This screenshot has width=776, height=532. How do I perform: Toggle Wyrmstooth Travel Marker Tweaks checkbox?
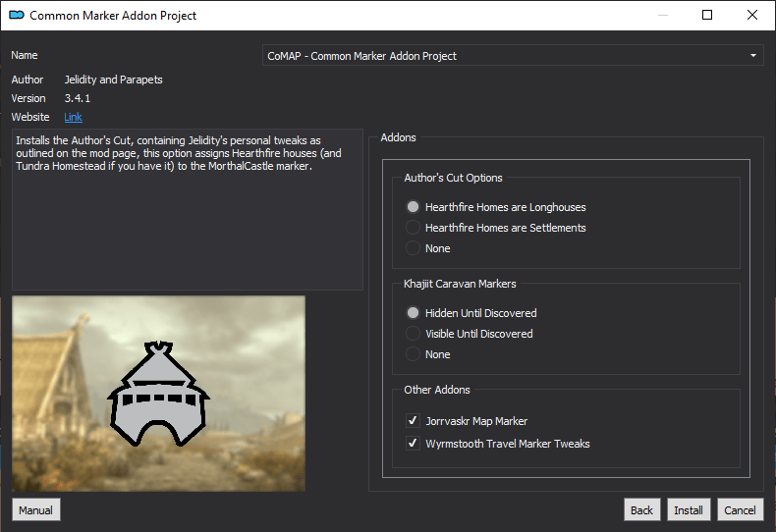[x=413, y=443]
